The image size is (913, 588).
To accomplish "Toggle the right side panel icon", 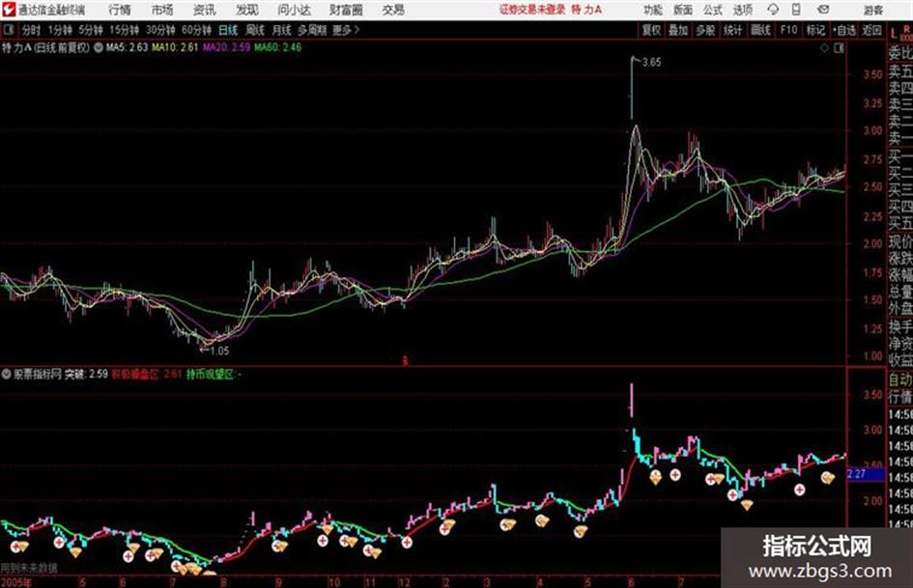I will pos(839,48).
